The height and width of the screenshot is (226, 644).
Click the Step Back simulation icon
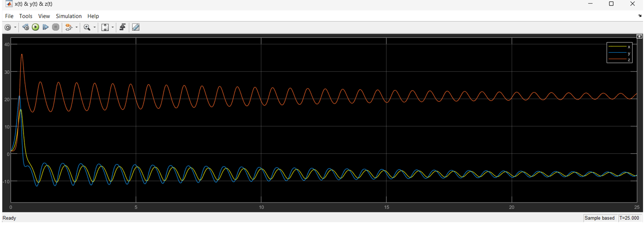click(x=25, y=27)
